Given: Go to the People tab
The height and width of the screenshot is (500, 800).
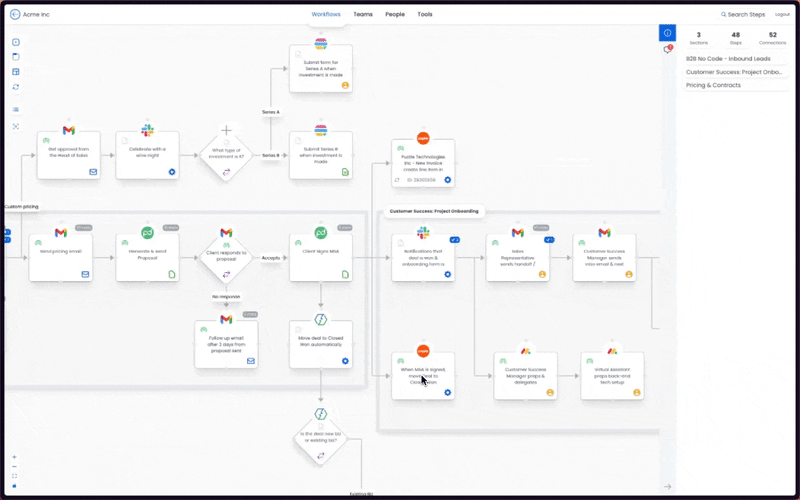Looking at the screenshot, I should tap(395, 14).
